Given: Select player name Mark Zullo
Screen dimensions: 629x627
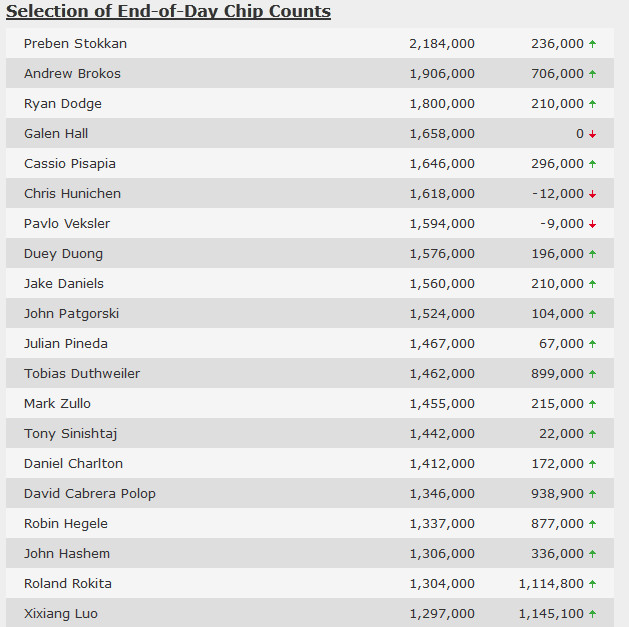Looking at the screenshot, I should point(57,404).
